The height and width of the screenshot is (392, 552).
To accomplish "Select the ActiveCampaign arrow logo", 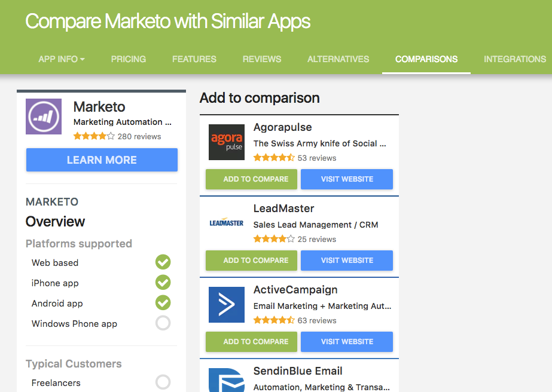I will 227,305.
